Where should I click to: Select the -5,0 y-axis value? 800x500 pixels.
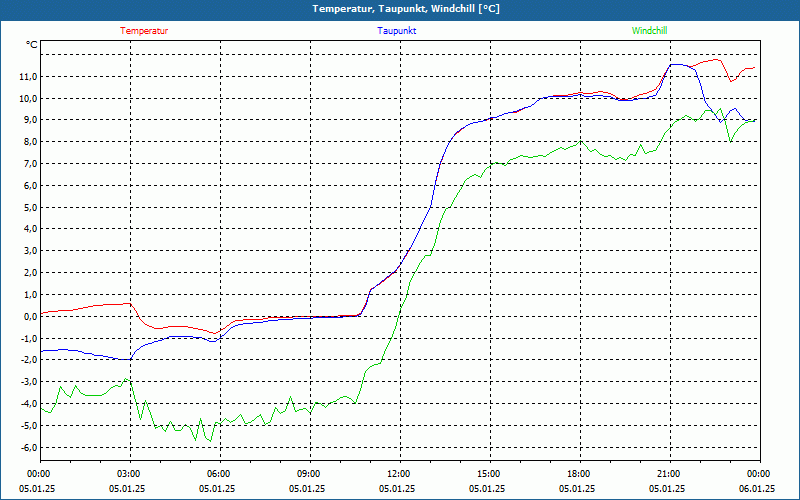tap(29, 426)
